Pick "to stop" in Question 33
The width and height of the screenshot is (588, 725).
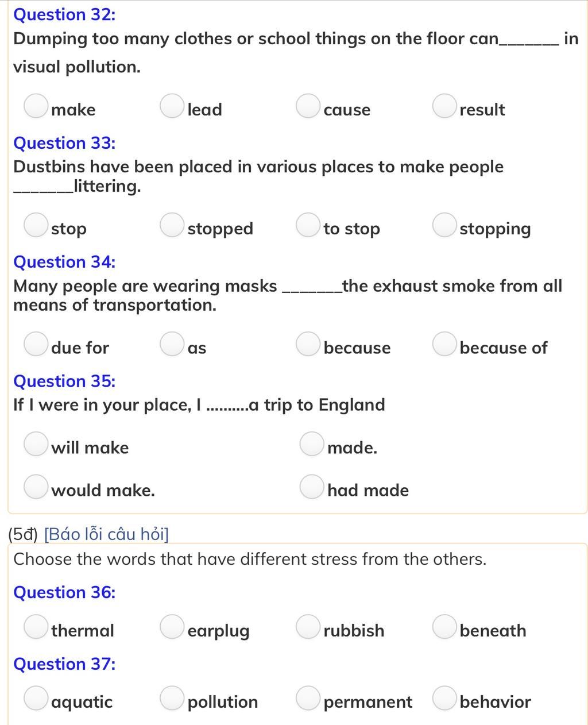308,225
